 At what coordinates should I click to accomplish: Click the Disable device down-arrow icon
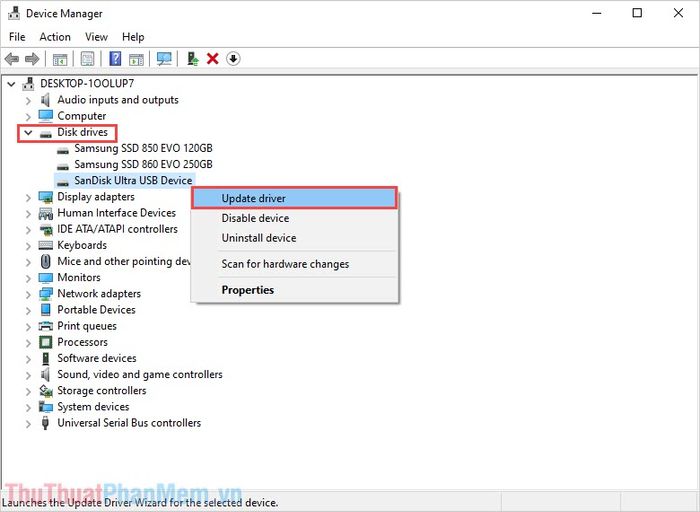tap(233, 59)
